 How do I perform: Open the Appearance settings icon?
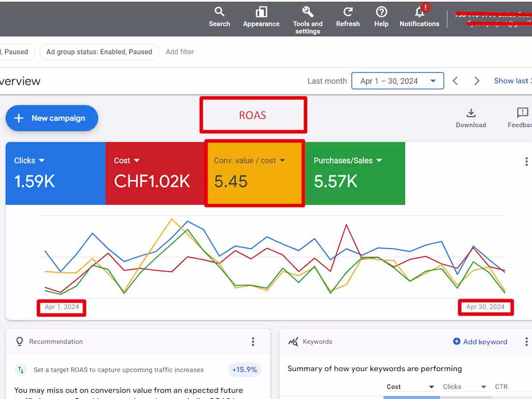click(x=261, y=17)
